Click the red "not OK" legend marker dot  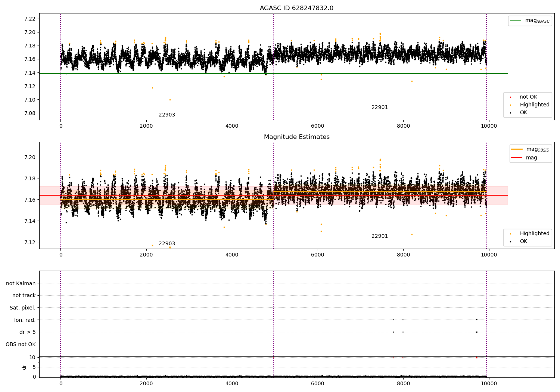pyautogui.click(x=511, y=97)
